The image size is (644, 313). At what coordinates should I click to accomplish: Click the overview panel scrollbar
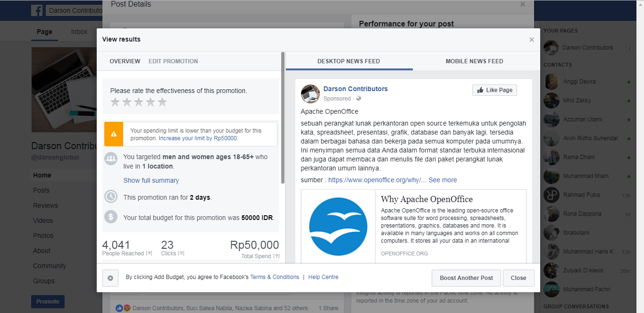(283, 118)
